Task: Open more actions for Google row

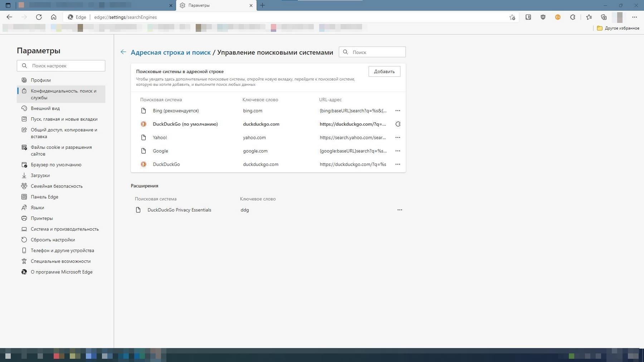Action: 397,151
